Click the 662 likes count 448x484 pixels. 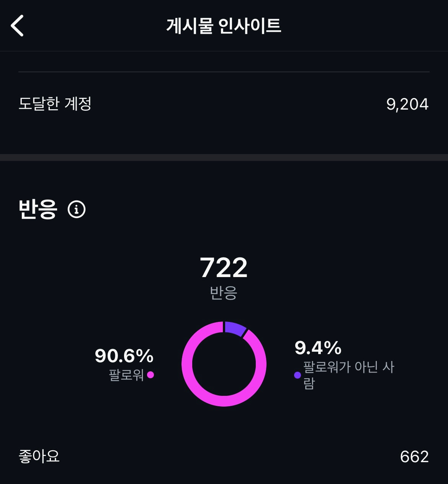click(x=414, y=457)
